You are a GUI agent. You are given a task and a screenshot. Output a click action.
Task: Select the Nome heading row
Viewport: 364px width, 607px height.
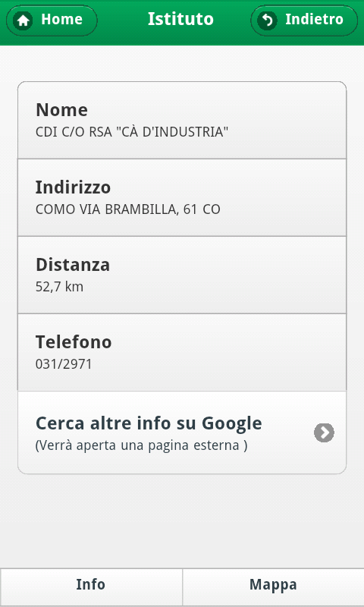point(182,120)
